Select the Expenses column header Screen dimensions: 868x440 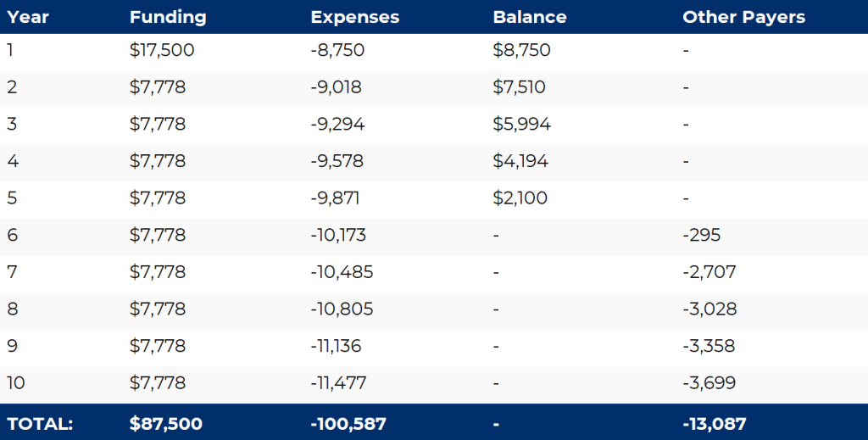pos(354,17)
